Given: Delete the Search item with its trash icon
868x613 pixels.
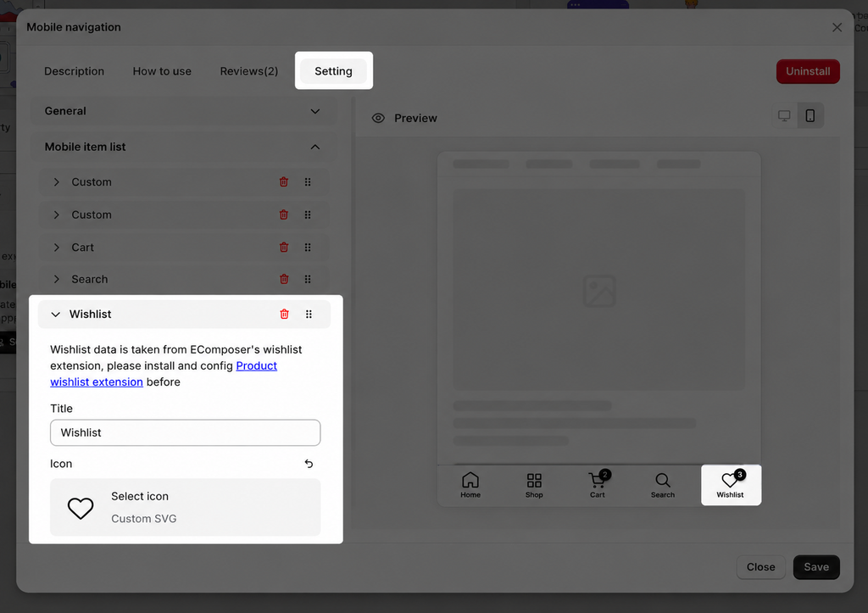Looking at the screenshot, I should coord(283,279).
